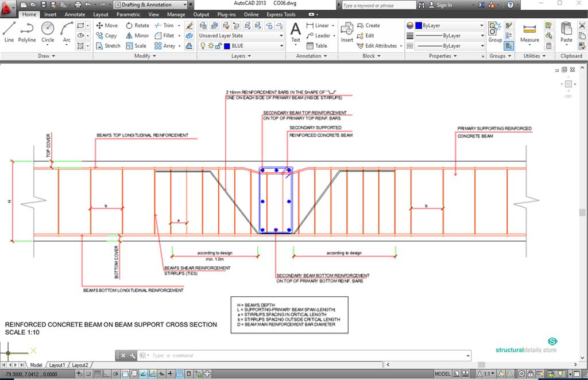The image size is (588, 380).
Task: Toggle the layer lightbulb on/off icon
Action: tap(203, 46)
